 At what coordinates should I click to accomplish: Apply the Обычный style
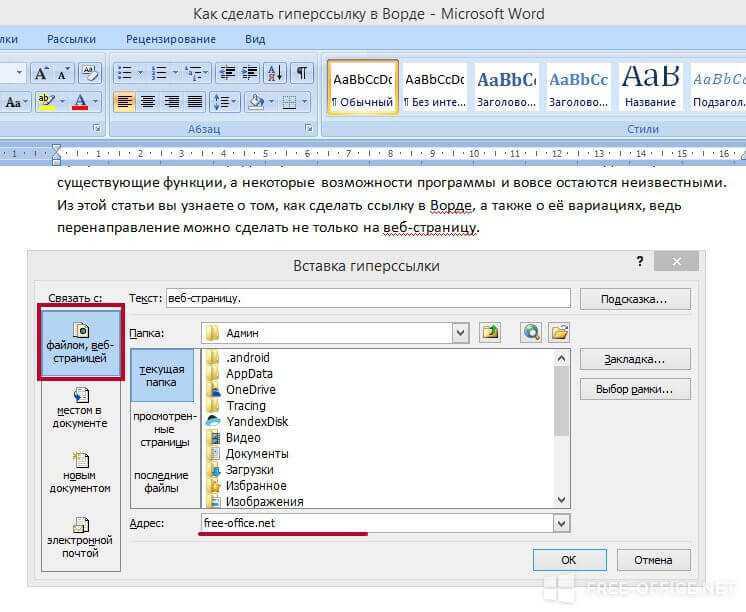363,87
